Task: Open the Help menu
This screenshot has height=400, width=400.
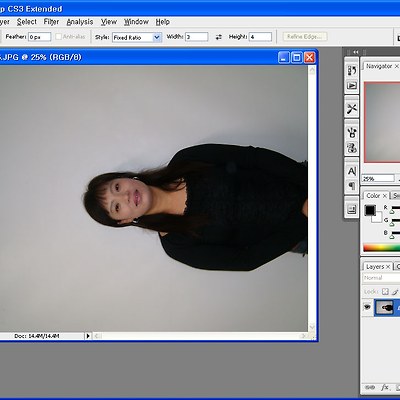Action: tap(163, 22)
